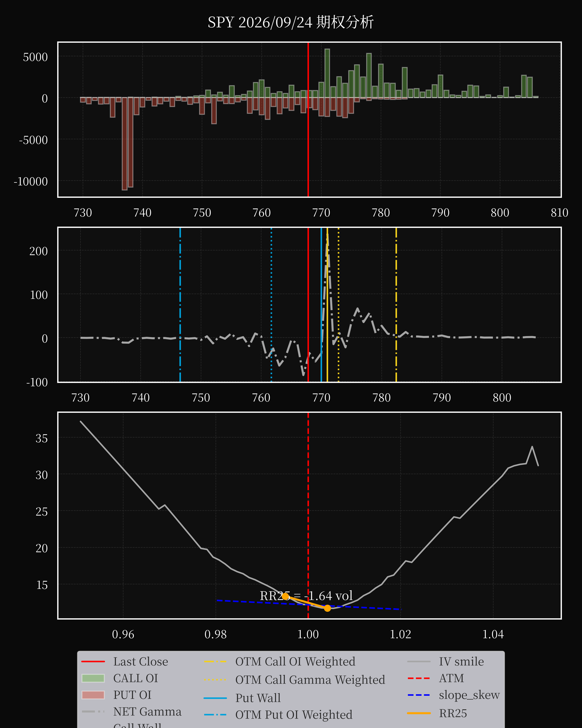
Task: Click the red Last Close legend line sample
Action: tap(93, 662)
